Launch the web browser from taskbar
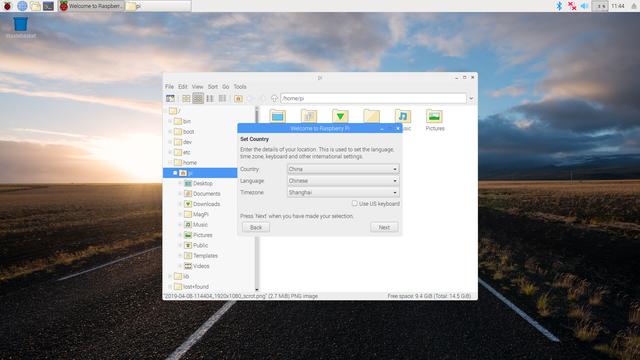 pyautogui.click(x=22, y=6)
